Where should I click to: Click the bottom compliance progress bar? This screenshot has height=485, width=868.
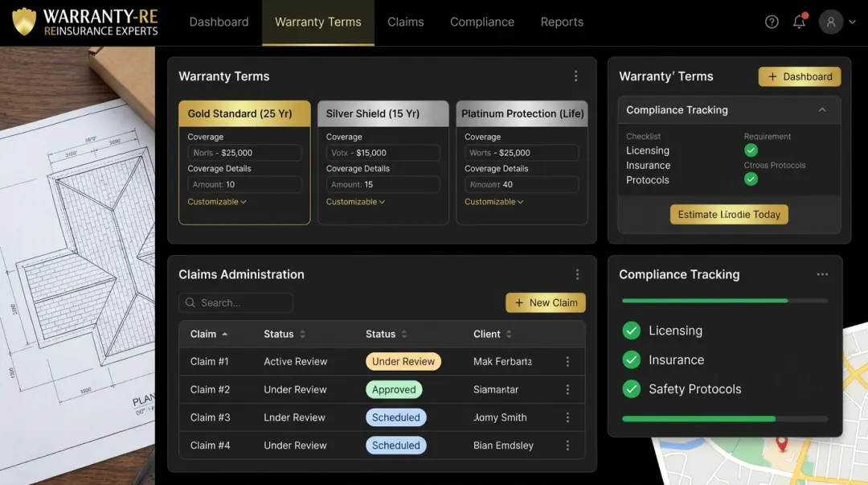click(x=725, y=419)
